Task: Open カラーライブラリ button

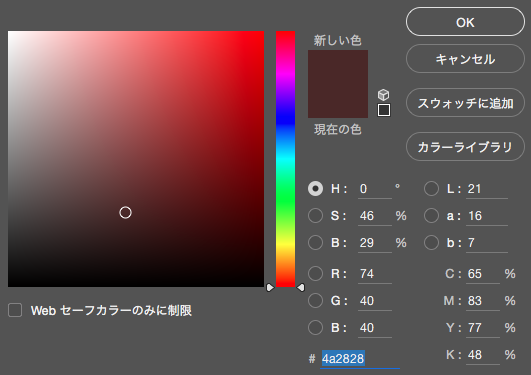Action: (465, 147)
